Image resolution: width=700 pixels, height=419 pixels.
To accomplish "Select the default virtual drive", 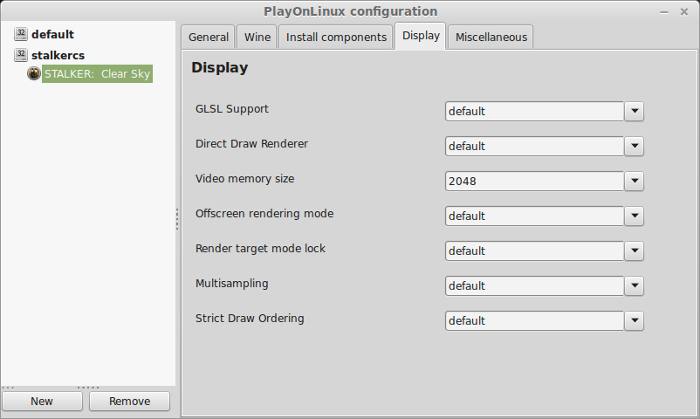I will click(52, 34).
